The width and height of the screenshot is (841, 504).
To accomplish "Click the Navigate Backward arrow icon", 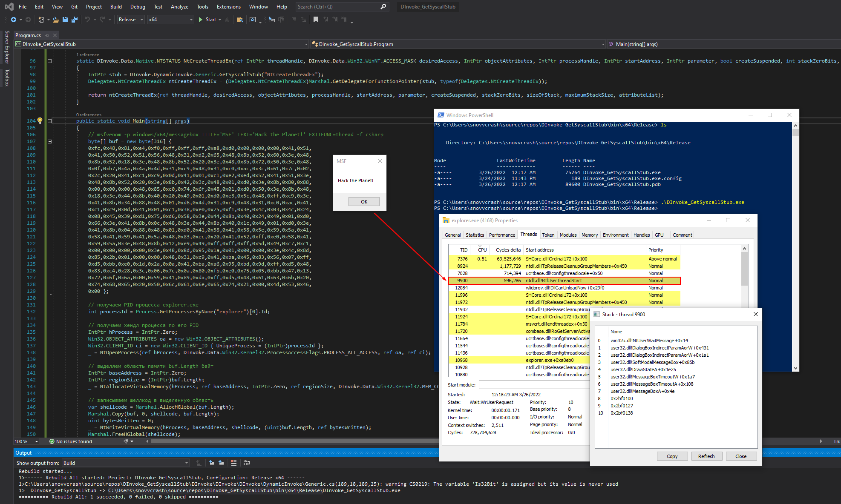I will pos(14,20).
